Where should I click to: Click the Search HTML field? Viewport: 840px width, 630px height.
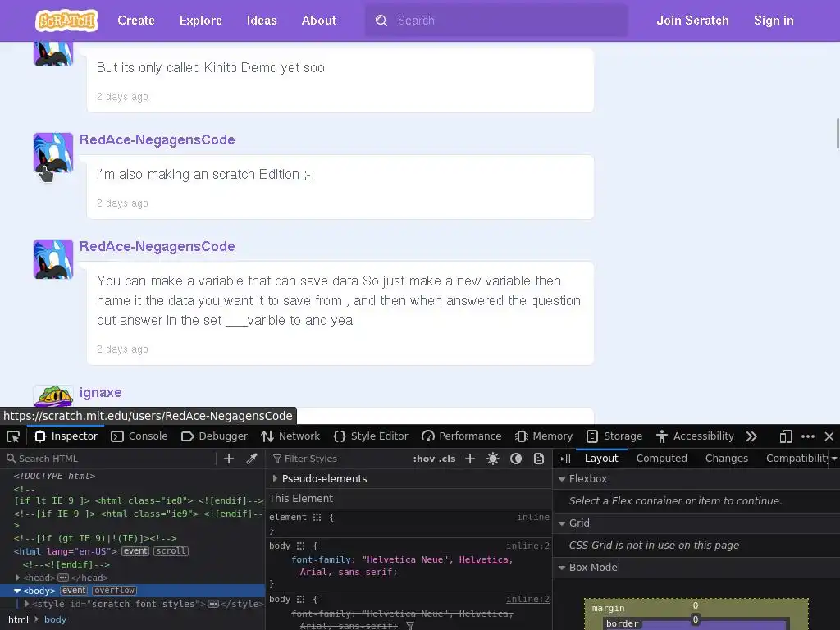click(x=110, y=459)
